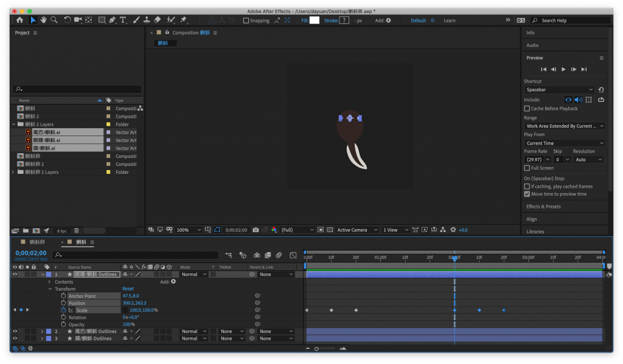
Task: Hide layer 2 using its eye icon
Action: coord(15,331)
